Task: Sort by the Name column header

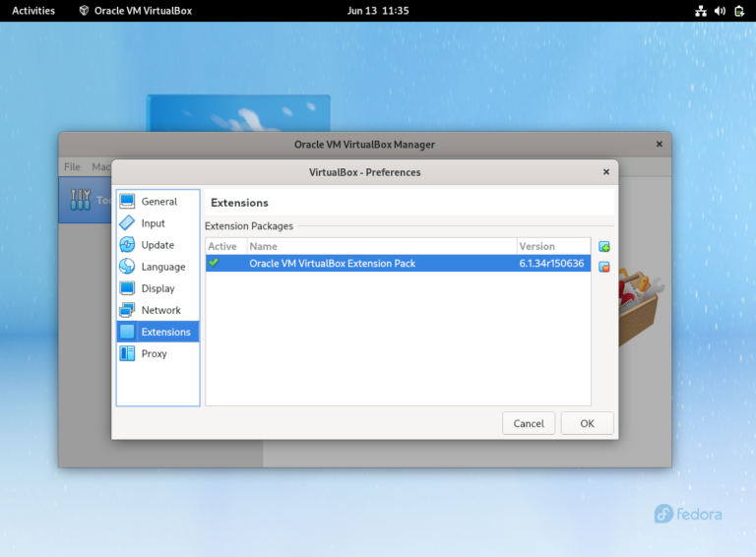Action: pos(382,246)
